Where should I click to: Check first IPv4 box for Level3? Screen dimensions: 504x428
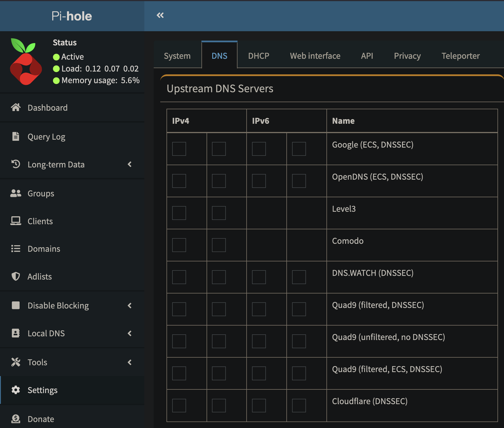point(179,213)
